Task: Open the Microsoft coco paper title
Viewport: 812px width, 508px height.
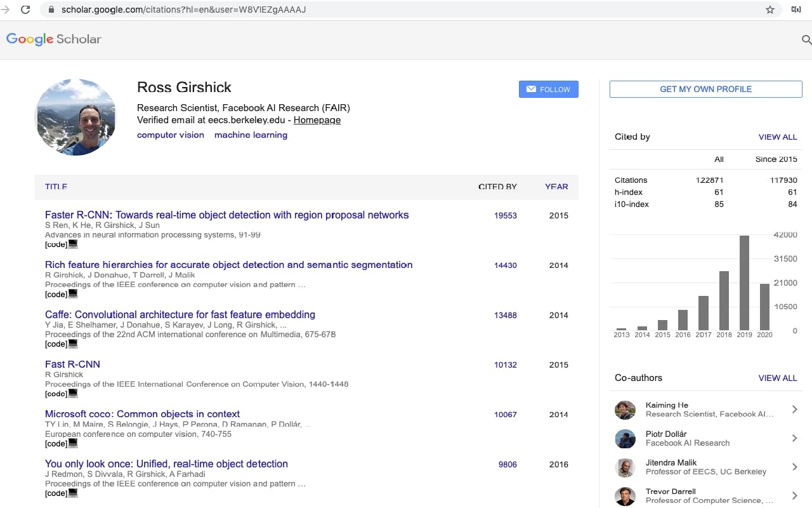Action: pyautogui.click(x=142, y=414)
